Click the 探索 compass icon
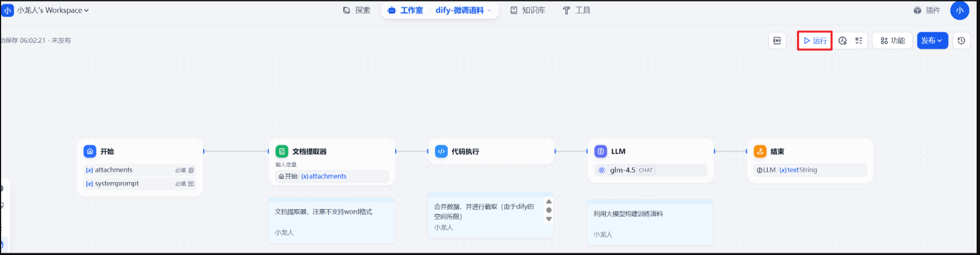 [x=347, y=10]
